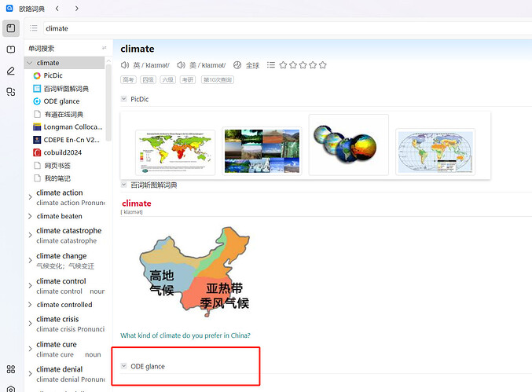Screen dimensions: 532x392
Task: Click the dictionary home icon in left sidebar
Action: (11, 28)
